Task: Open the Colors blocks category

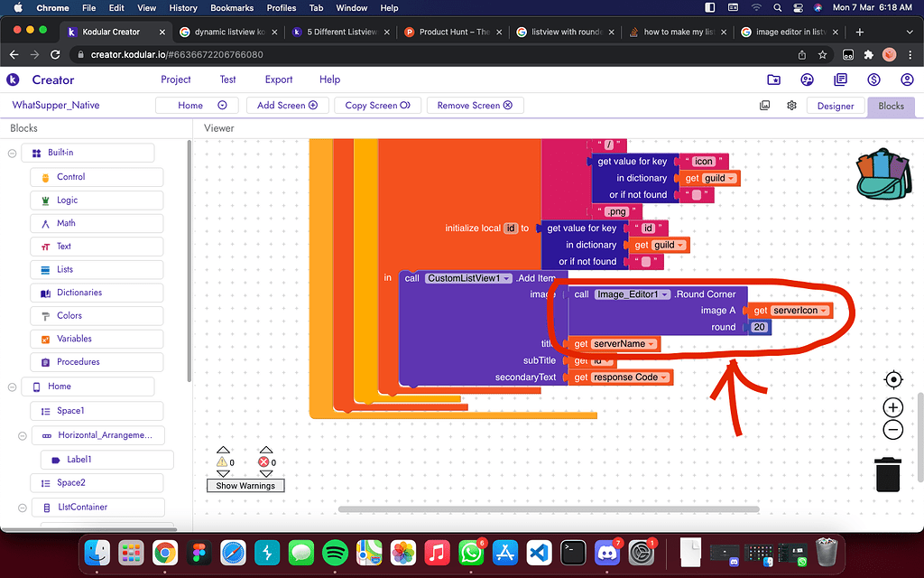Action: (x=97, y=315)
